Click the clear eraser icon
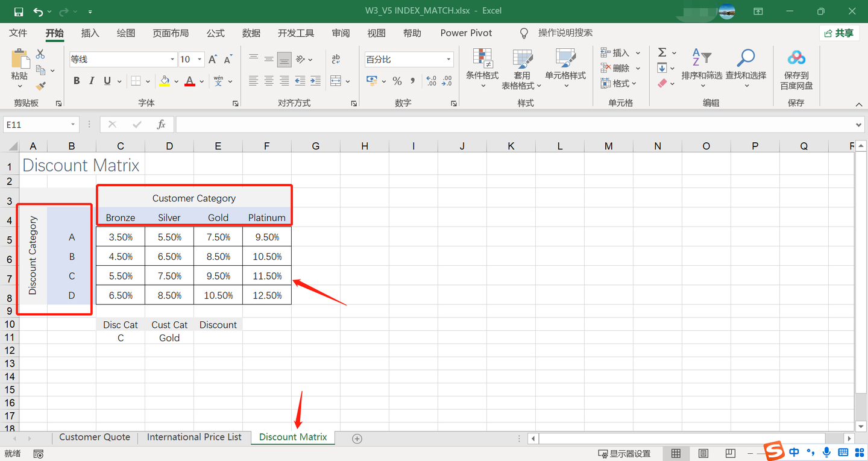The image size is (868, 461). [x=662, y=83]
